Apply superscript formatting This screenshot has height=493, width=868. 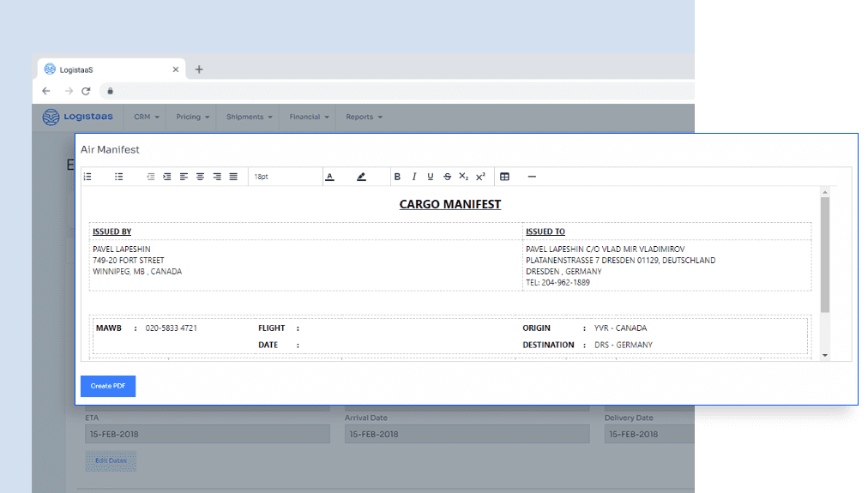480,177
